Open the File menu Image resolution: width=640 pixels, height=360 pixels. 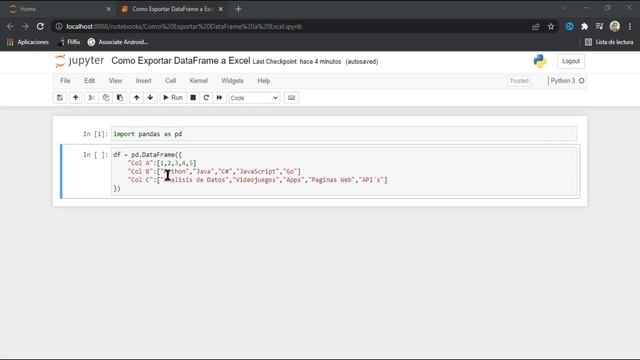65,81
